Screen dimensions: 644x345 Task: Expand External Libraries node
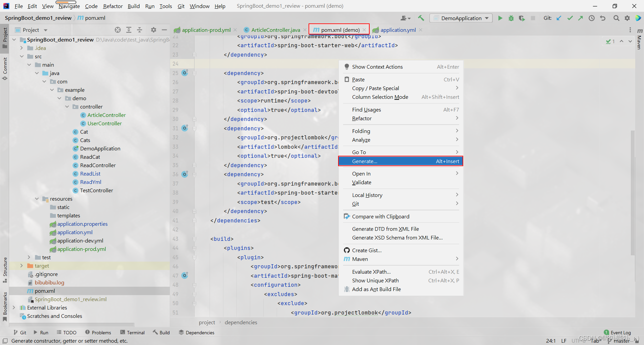pos(14,307)
